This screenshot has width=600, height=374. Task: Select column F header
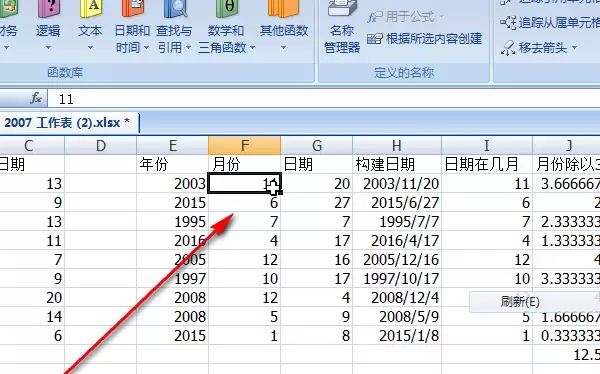click(x=245, y=145)
